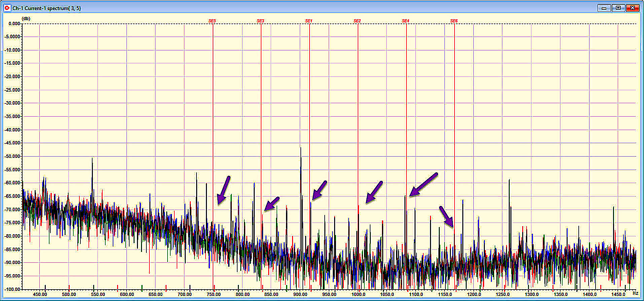Click the 1050.0 frequency axis label
The height and width of the screenshot is (301, 644).
coord(387,294)
